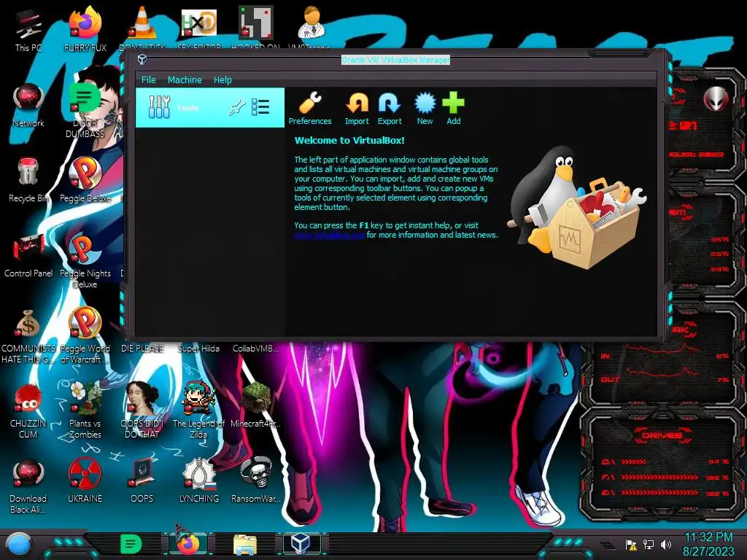The image size is (747, 560).
Task: Click the Welcome to VirtualBox! heading
Action: click(349, 141)
